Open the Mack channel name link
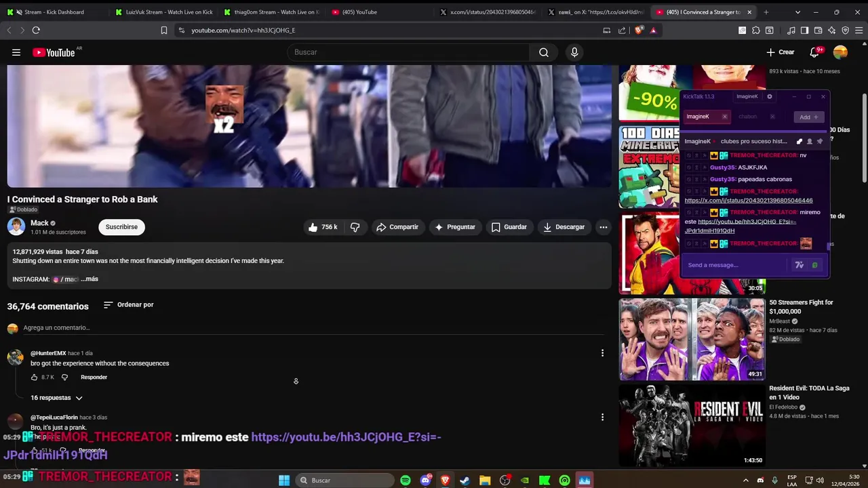 pos(39,223)
